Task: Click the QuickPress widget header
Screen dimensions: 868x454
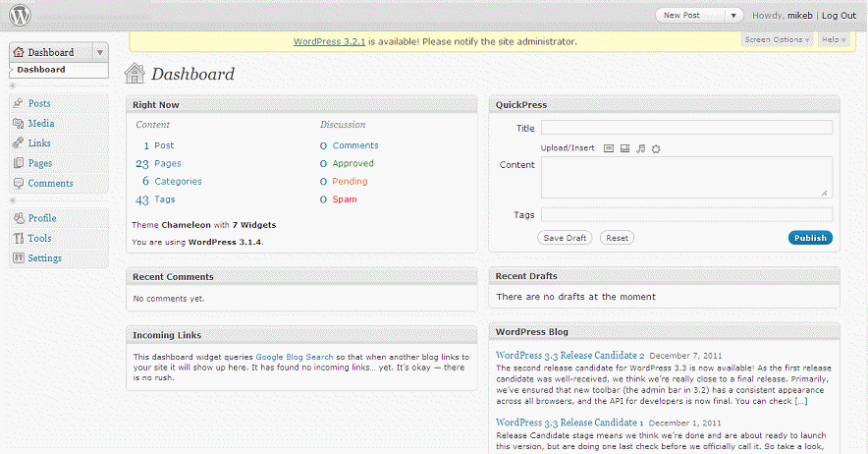Action: click(665, 105)
